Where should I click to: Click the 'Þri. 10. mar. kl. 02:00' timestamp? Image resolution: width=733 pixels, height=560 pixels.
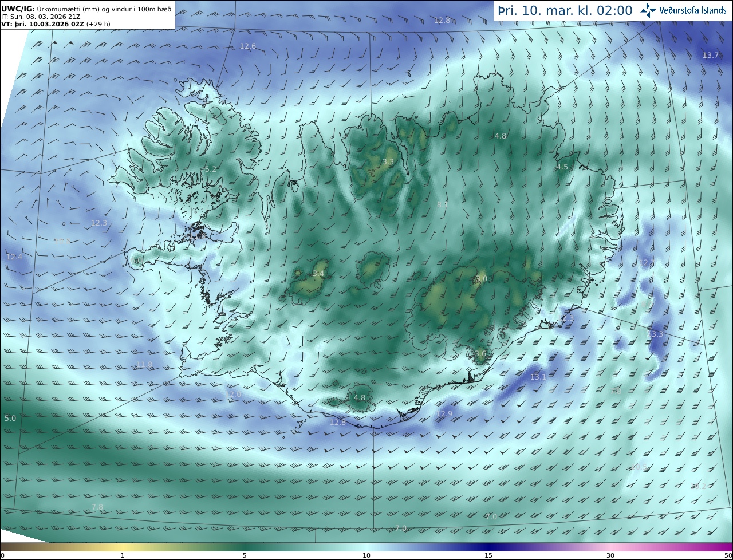pos(565,10)
